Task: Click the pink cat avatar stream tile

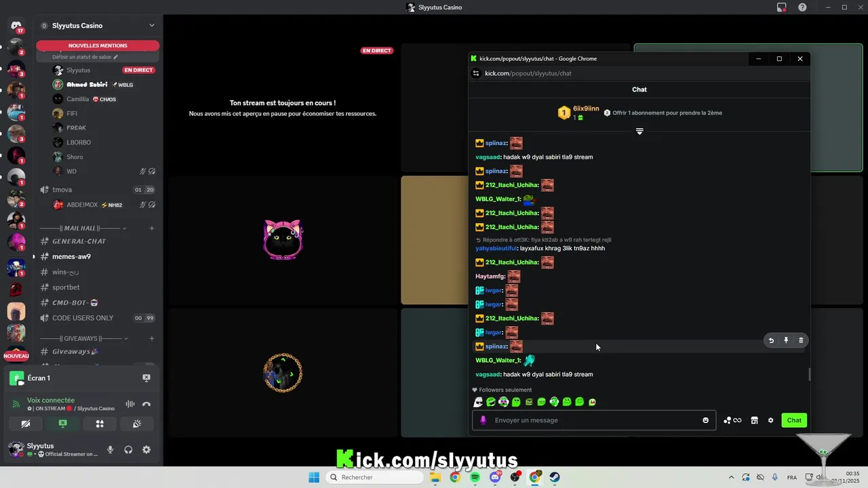Action: [283, 240]
